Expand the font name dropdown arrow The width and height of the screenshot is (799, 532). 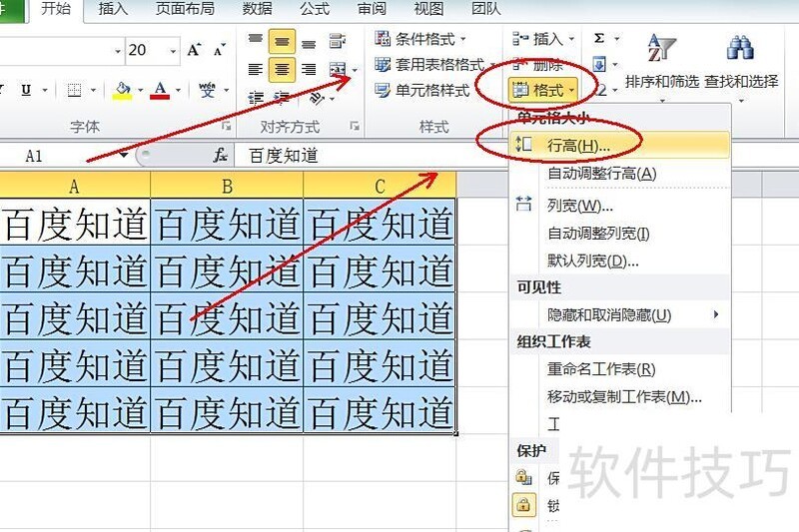pos(118,51)
